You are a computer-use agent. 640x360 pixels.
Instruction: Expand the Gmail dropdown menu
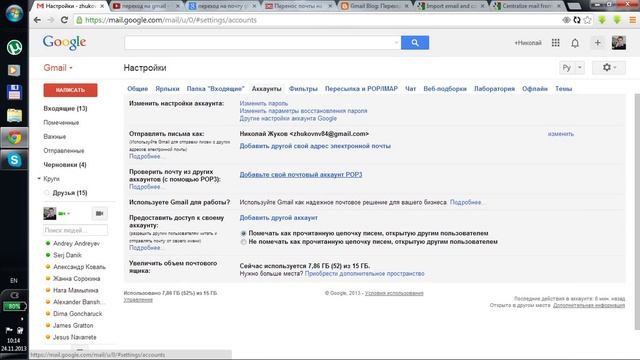[x=58, y=68]
